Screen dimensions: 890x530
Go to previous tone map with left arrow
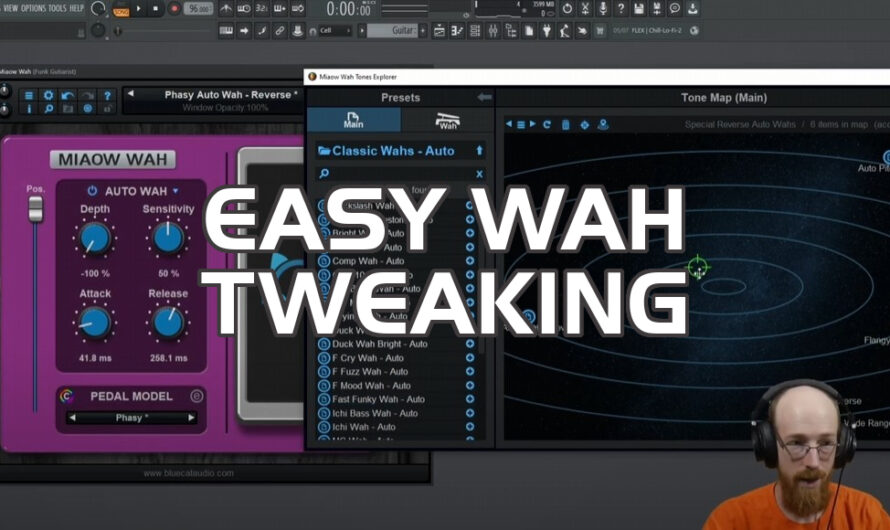pos(509,124)
